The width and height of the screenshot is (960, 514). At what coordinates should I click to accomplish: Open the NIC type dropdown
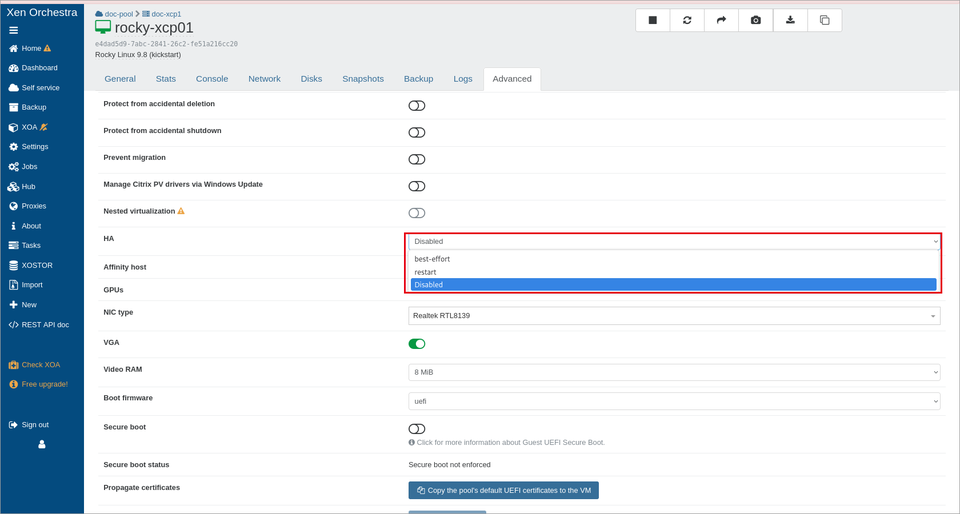pyautogui.click(x=674, y=316)
